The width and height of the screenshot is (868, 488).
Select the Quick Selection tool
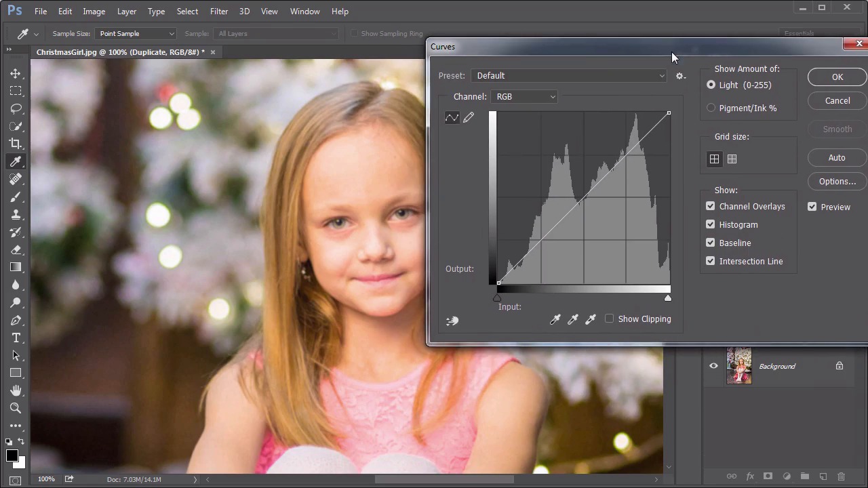click(16, 126)
